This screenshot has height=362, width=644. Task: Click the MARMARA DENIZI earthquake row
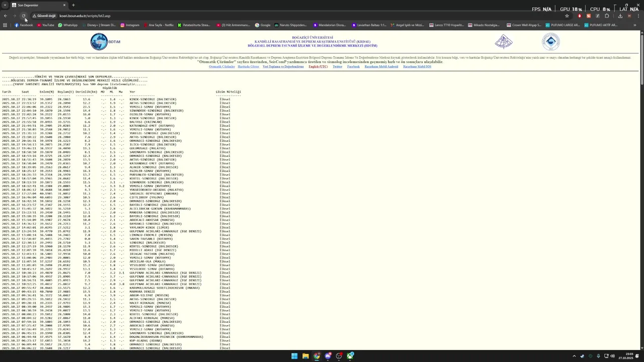116,292
